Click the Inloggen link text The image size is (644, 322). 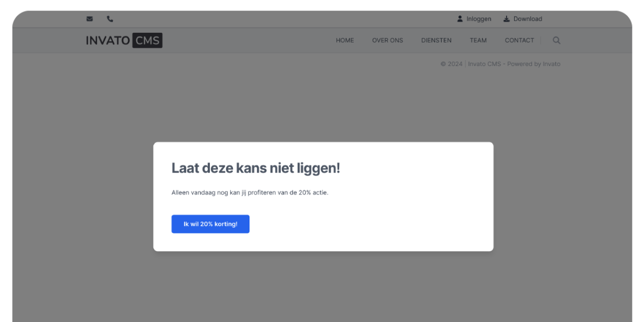point(479,19)
